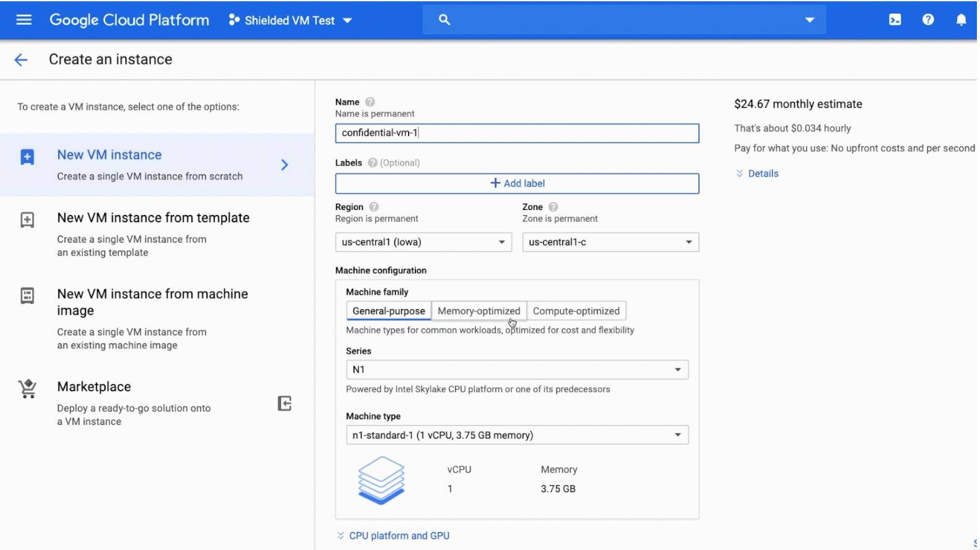Open the Shielded VM Test project selector
Screen dimensions: 980x550
(290, 20)
